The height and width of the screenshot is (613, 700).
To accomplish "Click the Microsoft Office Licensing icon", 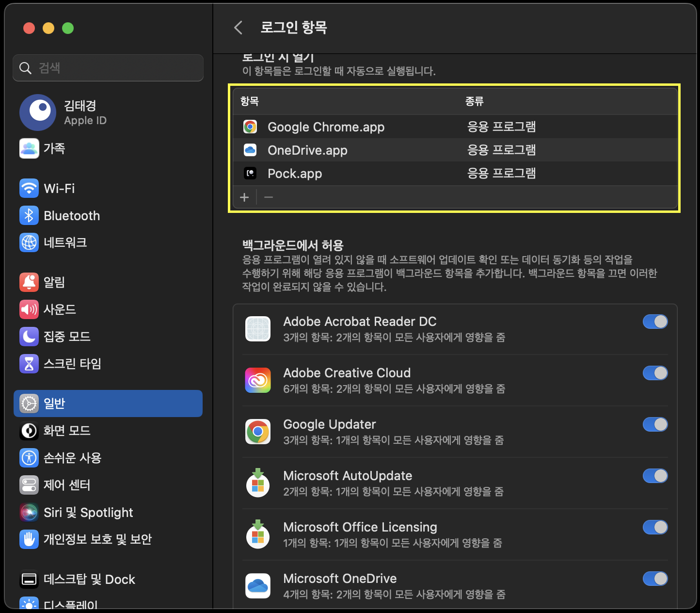I will pyautogui.click(x=258, y=534).
